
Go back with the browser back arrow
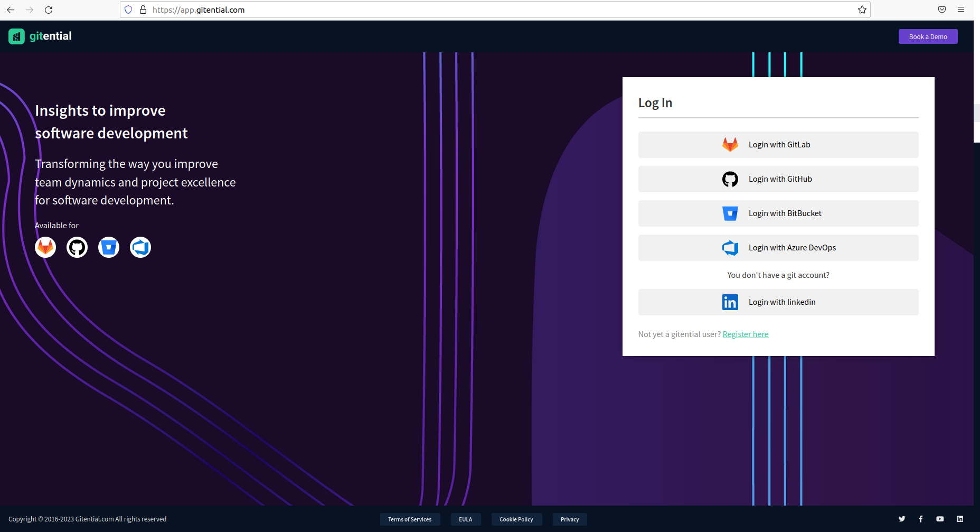pos(11,10)
